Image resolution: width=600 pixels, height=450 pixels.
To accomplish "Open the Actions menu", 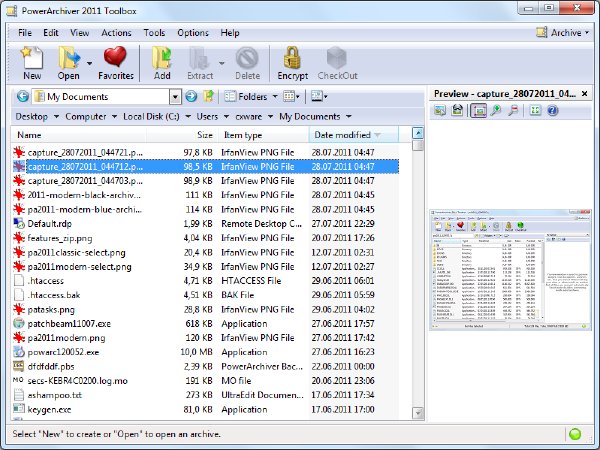I will [x=116, y=33].
